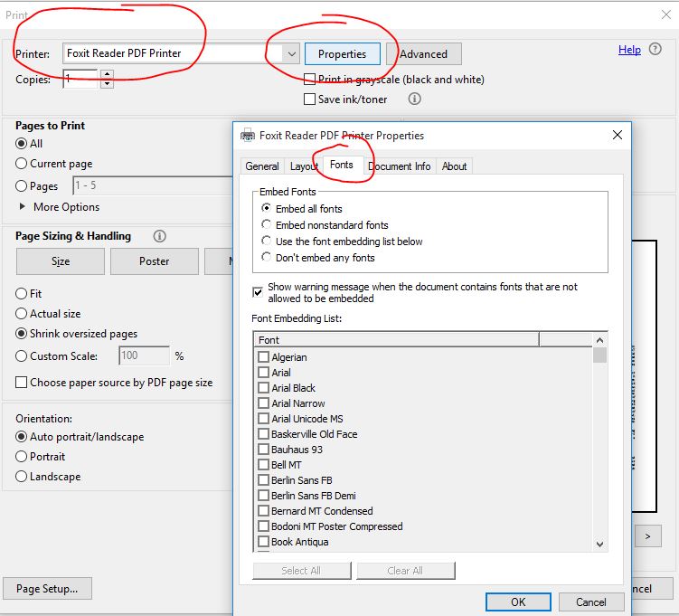Close the Foxit Printer Properties dialog
Image resolution: width=679 pixels, height=616 pixels.
point(618,135)
